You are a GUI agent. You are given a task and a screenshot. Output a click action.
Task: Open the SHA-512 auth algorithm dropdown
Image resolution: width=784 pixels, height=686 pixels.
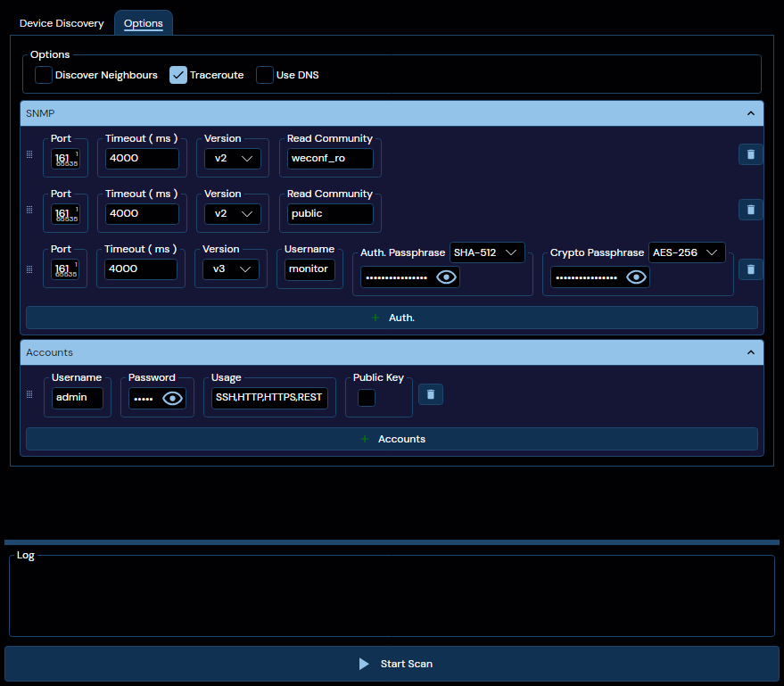(x=487, y=252)
